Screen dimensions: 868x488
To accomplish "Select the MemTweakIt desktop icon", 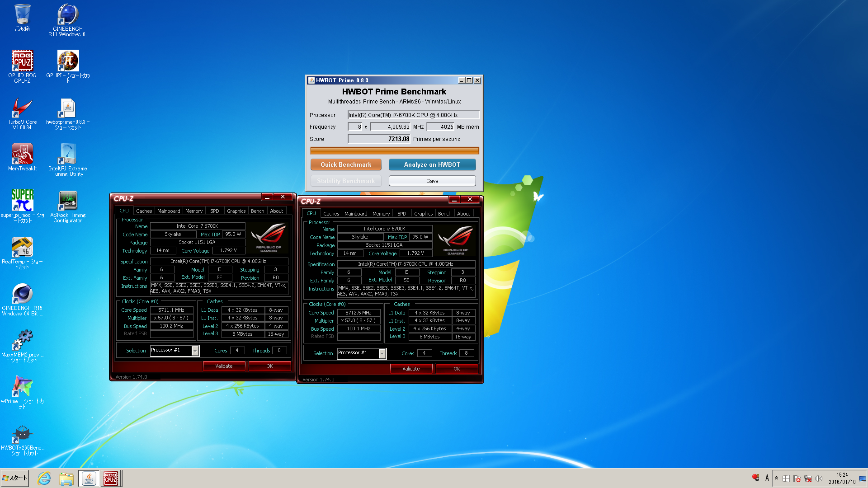I will click(x=22, y=157).
